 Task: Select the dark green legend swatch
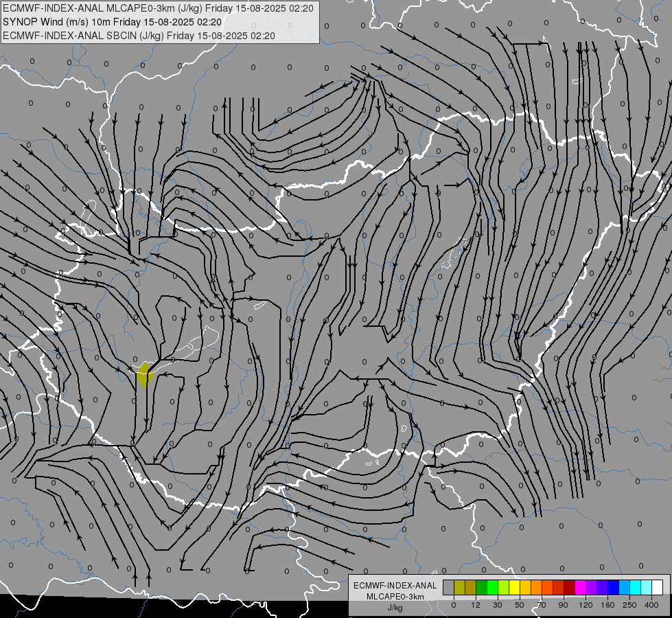click(x=481, y=587)
